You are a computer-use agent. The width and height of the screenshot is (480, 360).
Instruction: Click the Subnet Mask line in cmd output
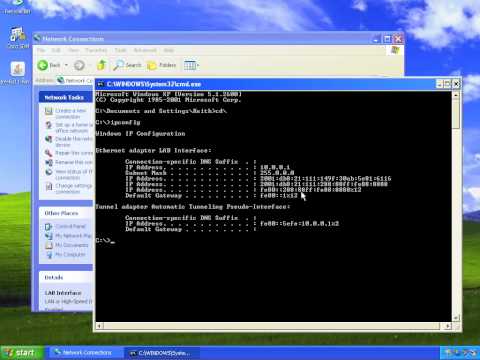coord(210,173)
